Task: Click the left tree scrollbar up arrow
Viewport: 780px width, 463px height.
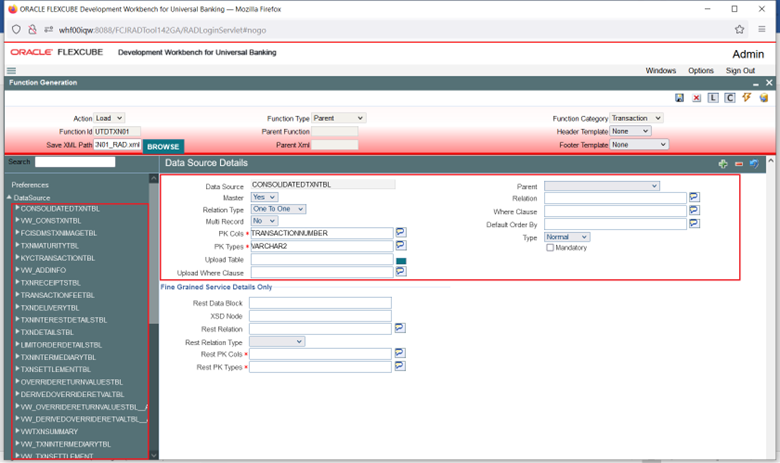Action: tap(154, 178)
